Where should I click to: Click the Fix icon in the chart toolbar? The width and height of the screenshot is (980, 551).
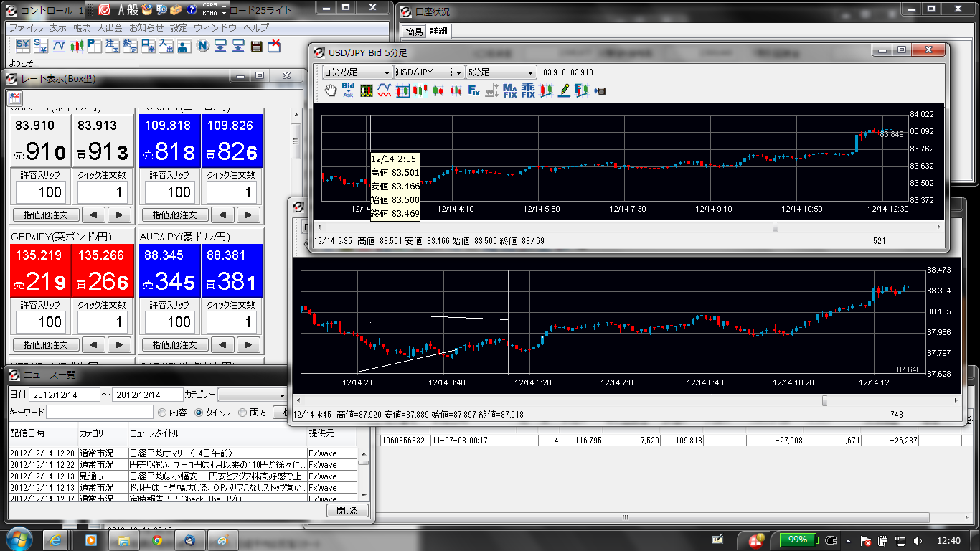pyautogui.click(x=474, y=90)
